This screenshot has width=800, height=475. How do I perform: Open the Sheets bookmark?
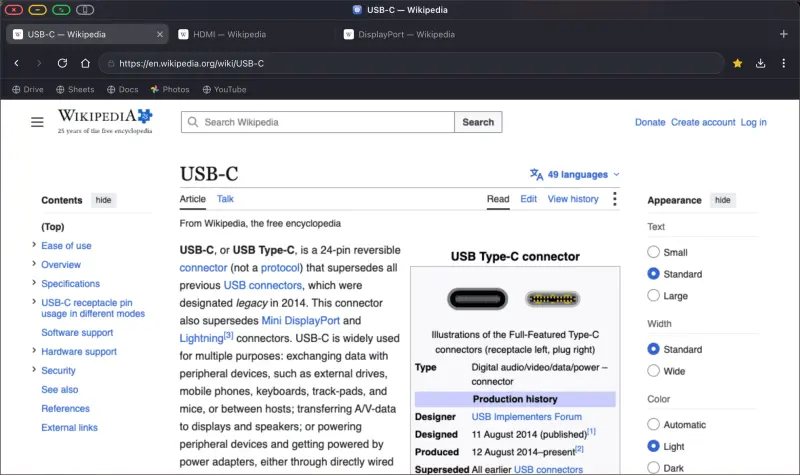tap(75, 89)
